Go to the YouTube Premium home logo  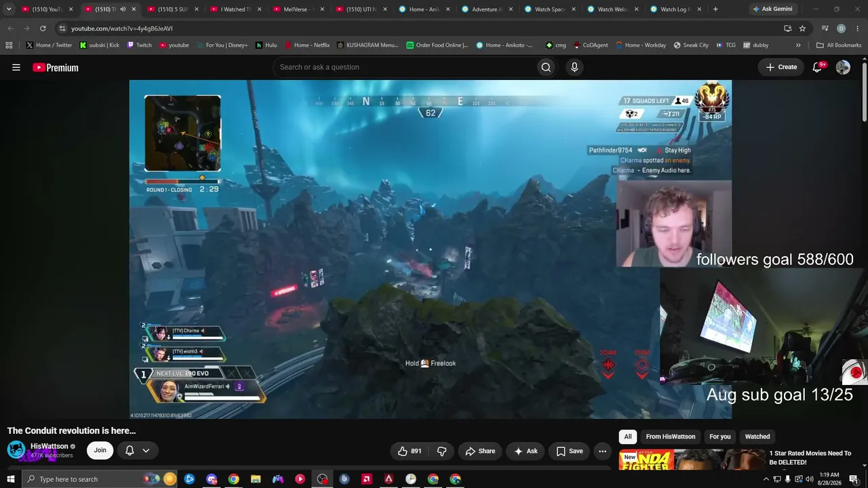click(x=56, y=67)
